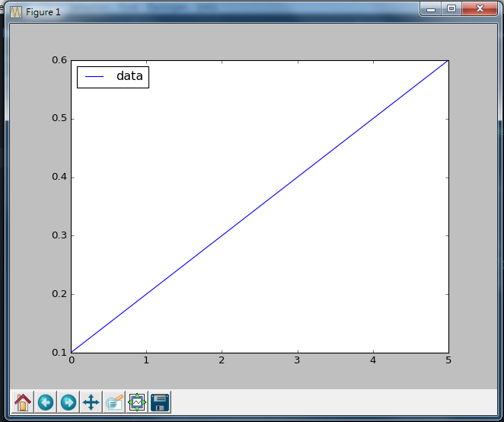Click the y-axis label 0.1

point(59,352)
